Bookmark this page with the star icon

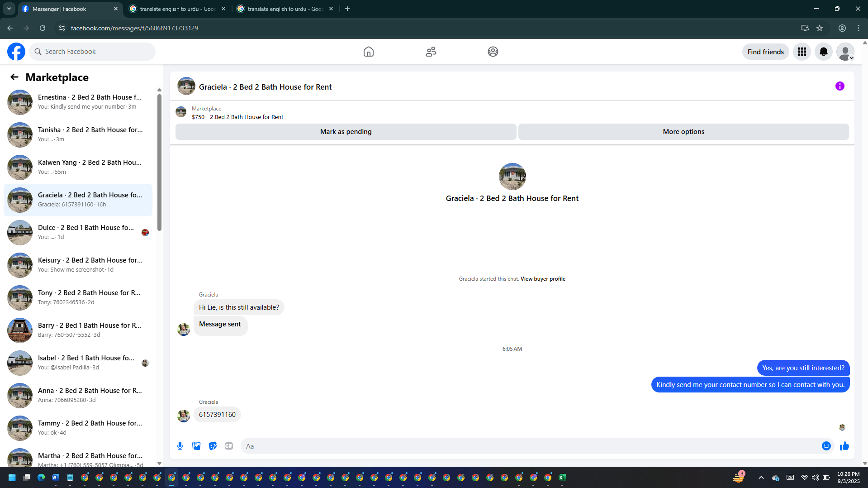820,28
